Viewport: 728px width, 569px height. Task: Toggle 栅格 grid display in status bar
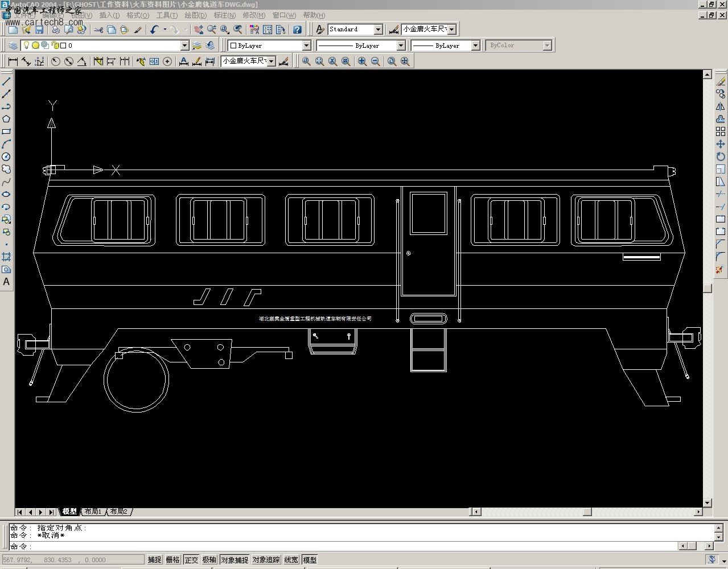[173, 560]
